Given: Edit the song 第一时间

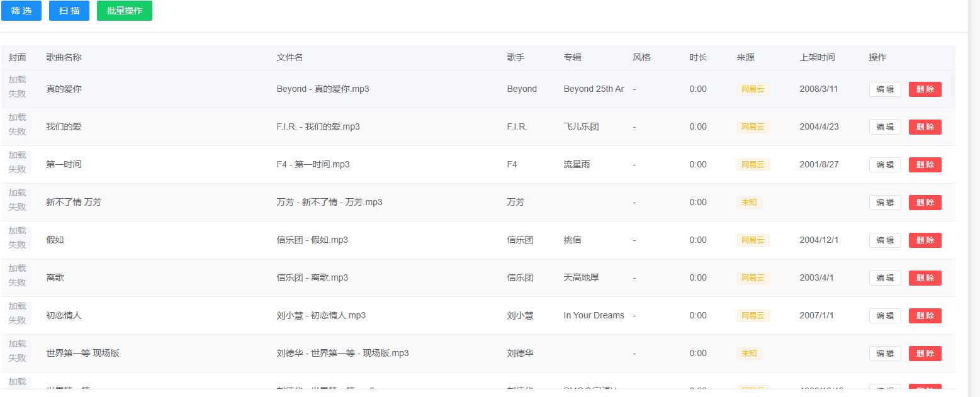Looking at the screenshot, I should tap(885, 165).
